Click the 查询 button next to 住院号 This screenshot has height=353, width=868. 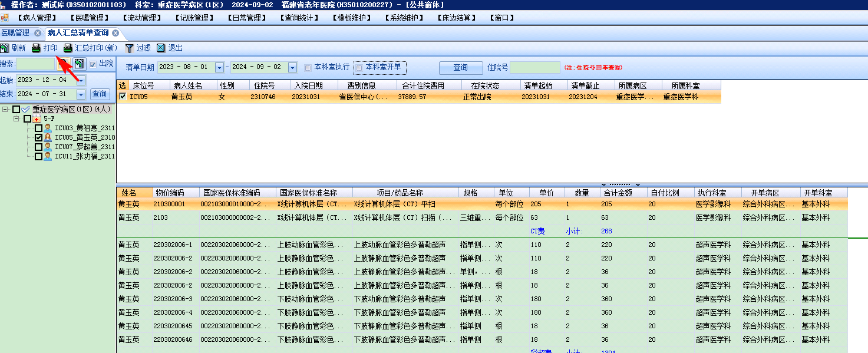coord(460,68)
